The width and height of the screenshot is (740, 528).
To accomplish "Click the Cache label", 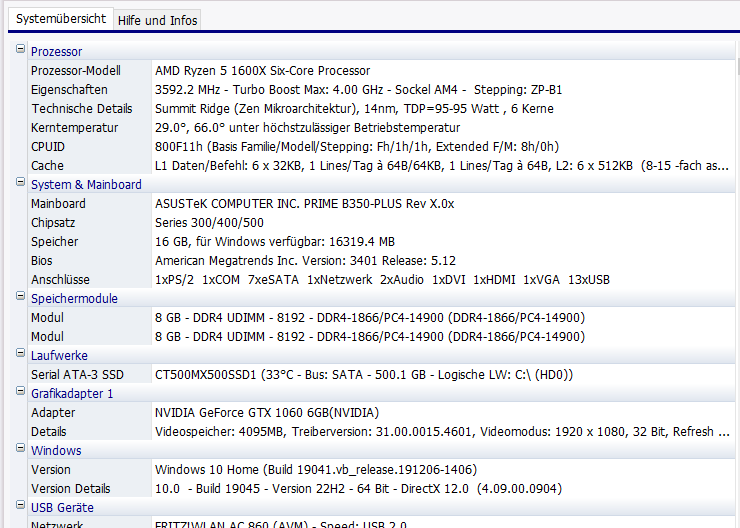I will click(x=47, y=166).
